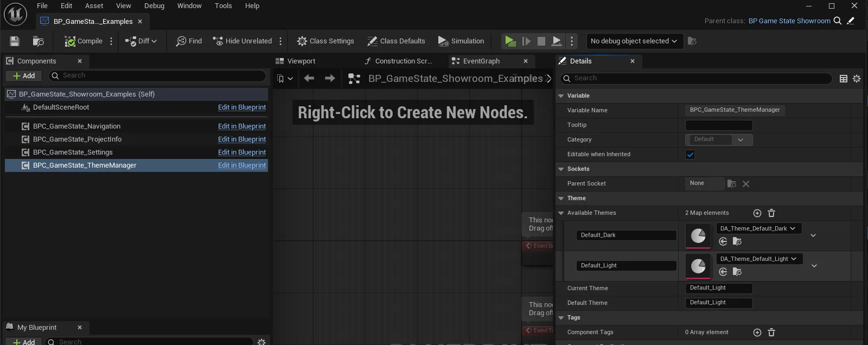The width and height of the screenshot is (868, 345).
Task: Open play mode options three-dot menu
Action: 571,41
